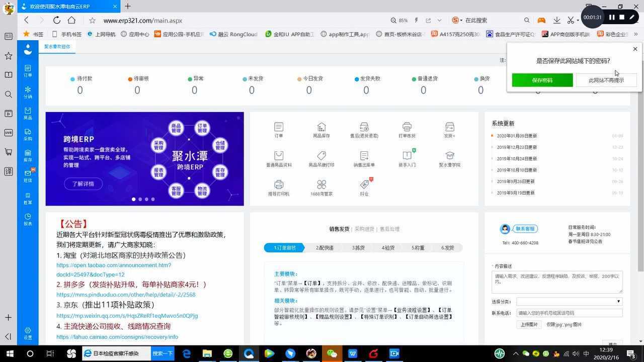
Task: Select step 6.发货
Action: (x=448, y=247)
